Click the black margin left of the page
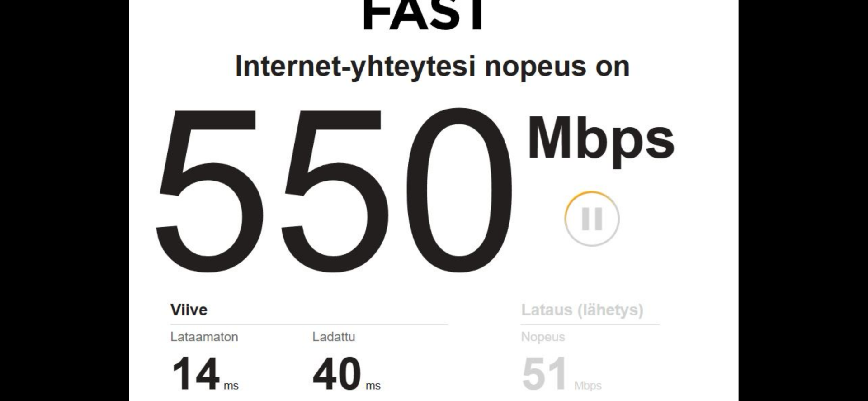The height and width of the screenshot is (401, 868). [x=65, y=200]
